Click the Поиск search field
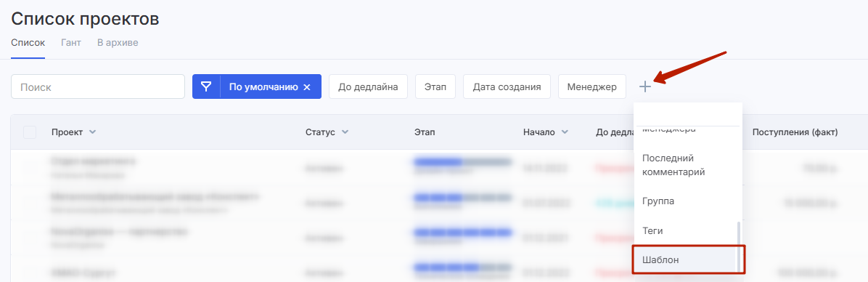This screenshot has height=282, width=868. [98, 87]
